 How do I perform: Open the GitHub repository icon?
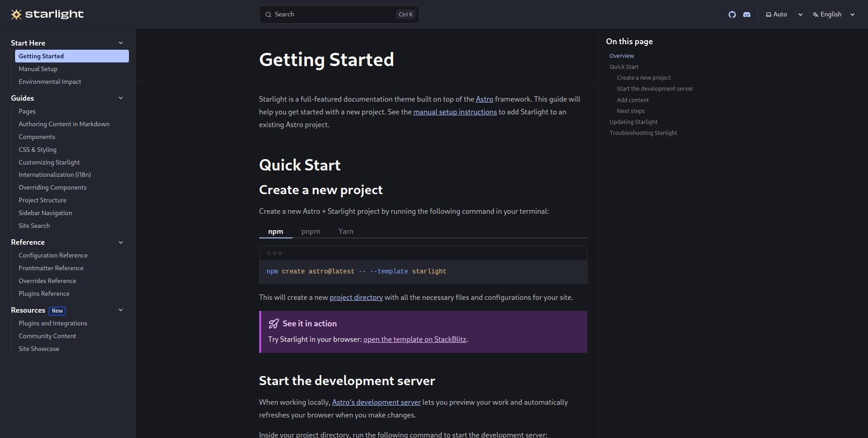tap(732, 15)
